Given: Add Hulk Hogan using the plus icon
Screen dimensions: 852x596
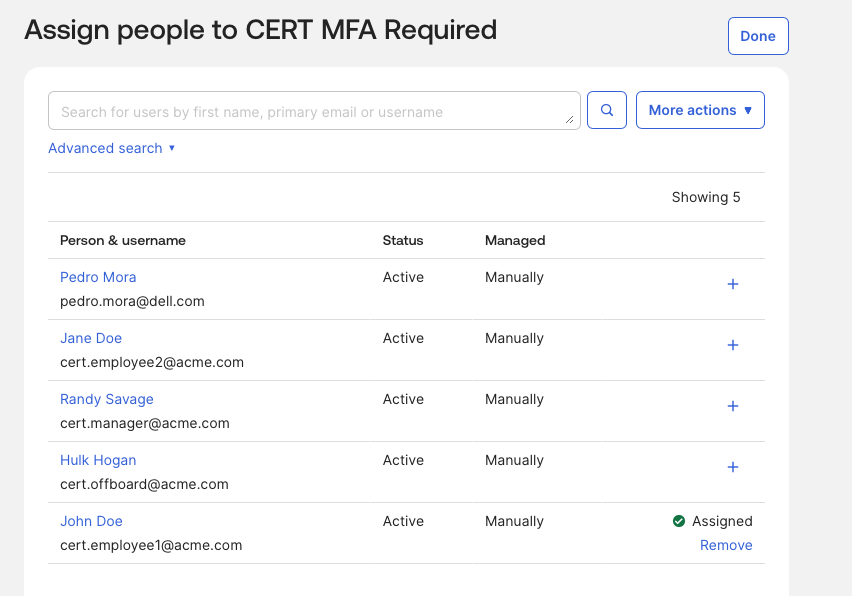Looking at the screenshot, I should click(732, 467).
